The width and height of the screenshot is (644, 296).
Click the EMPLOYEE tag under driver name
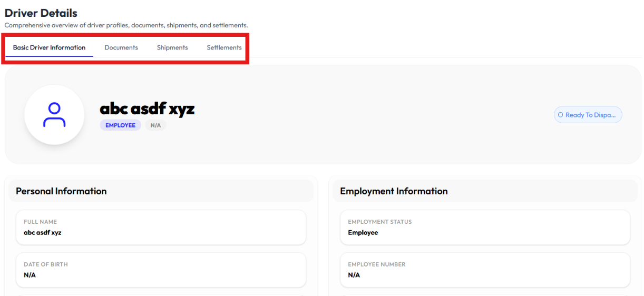(121, 125)
